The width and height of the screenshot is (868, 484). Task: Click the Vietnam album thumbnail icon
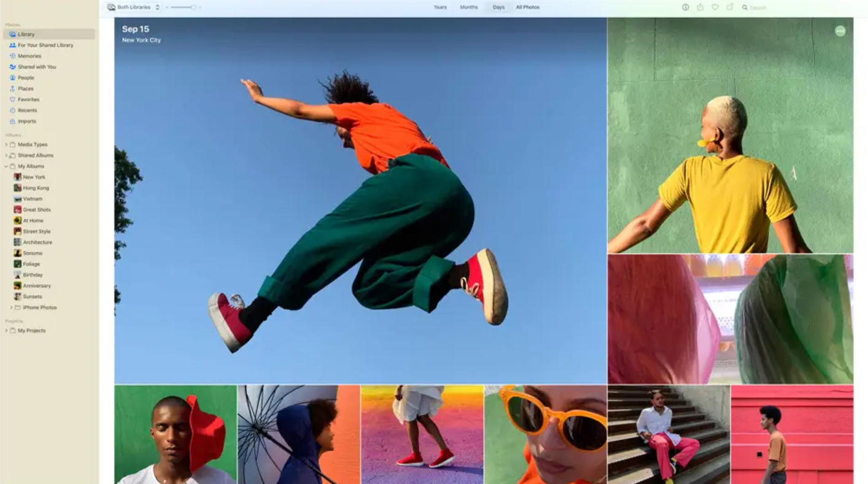pyautogui.click(x=18, y=199)
